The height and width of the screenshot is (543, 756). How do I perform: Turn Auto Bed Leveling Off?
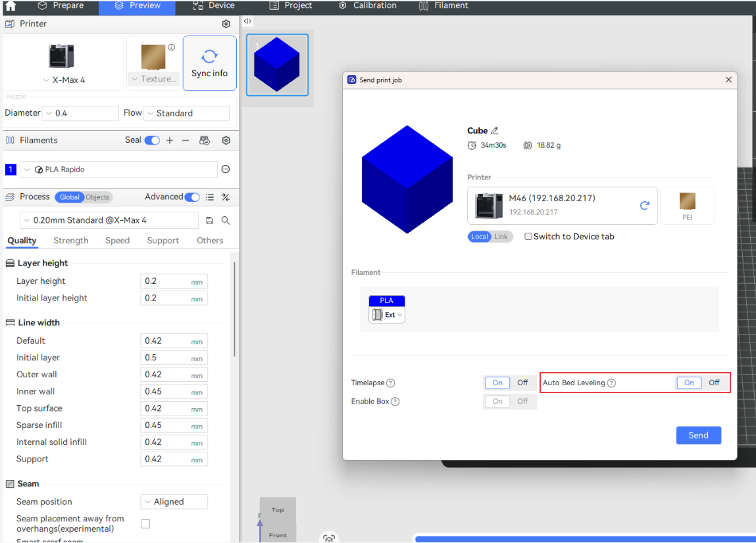coord(714,383)
